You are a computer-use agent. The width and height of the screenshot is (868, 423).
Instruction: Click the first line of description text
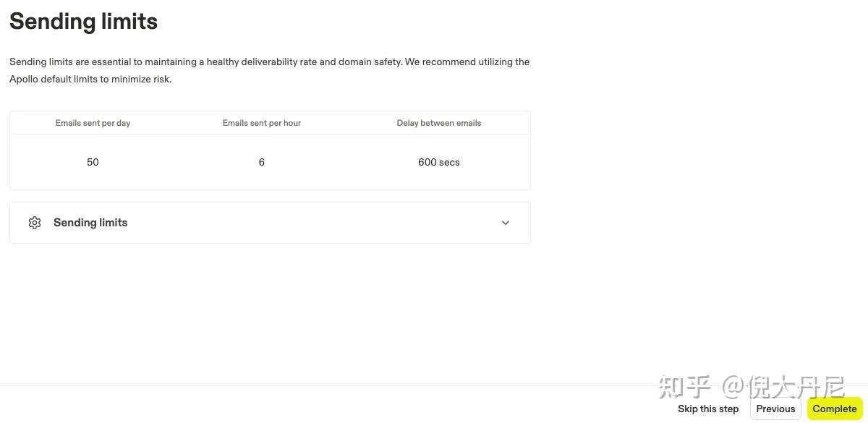[269, 61]
